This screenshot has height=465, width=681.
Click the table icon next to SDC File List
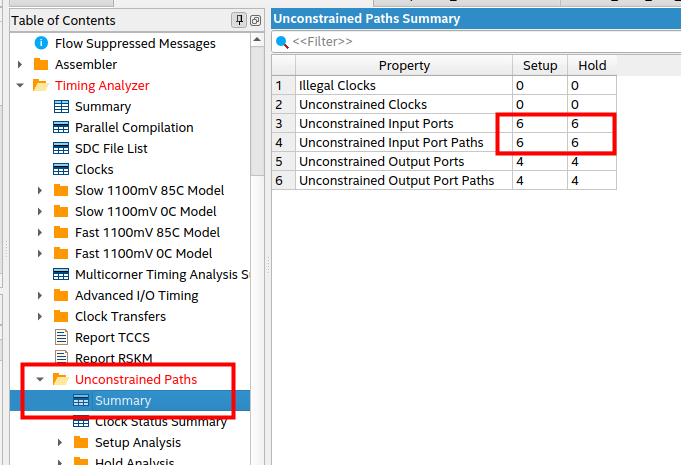pos(61,148)
